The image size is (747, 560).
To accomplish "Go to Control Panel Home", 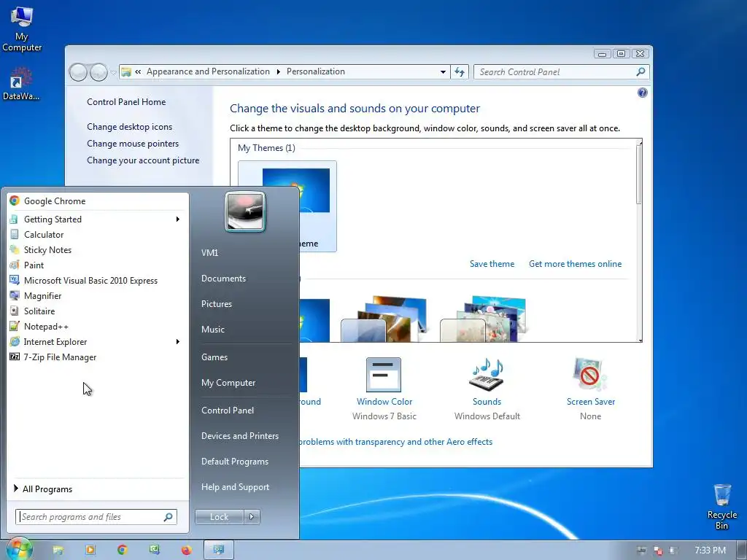I will (126, 102).
